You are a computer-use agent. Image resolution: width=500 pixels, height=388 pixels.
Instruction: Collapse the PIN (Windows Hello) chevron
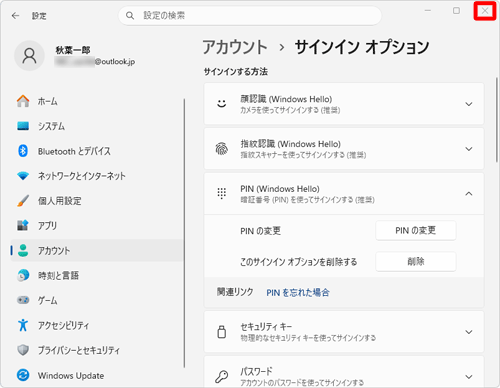[469, 194]
